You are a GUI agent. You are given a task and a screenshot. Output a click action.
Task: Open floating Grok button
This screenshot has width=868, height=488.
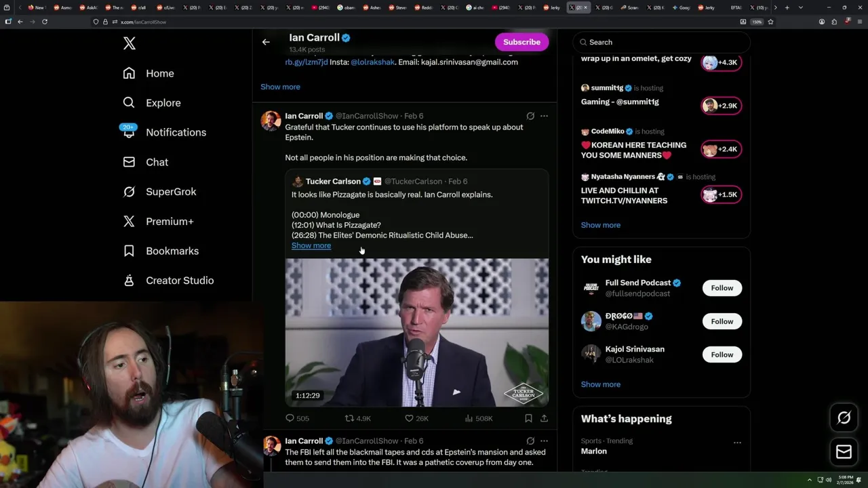844,418
